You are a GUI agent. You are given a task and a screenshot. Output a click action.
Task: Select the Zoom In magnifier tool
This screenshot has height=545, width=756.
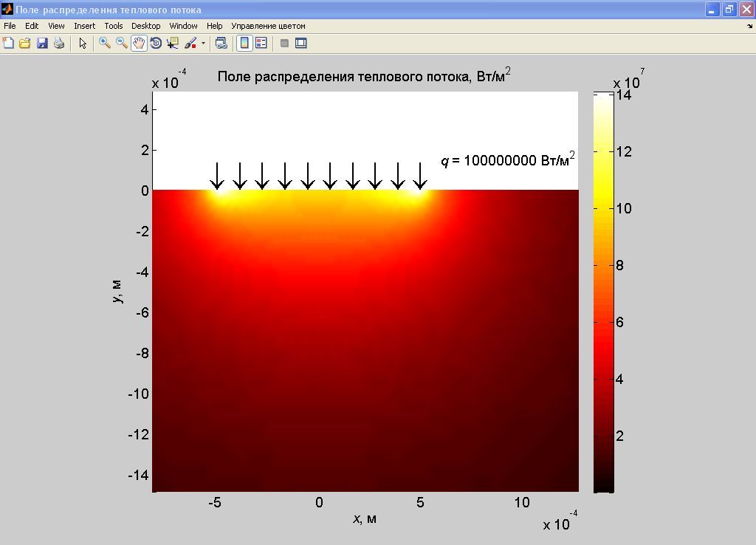tap(105, 44)
